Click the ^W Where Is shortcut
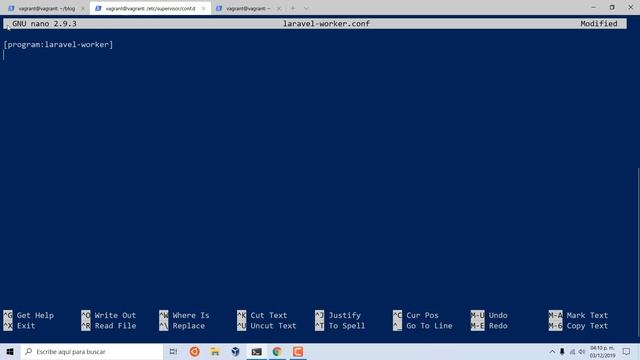 (x=184, y=315)
